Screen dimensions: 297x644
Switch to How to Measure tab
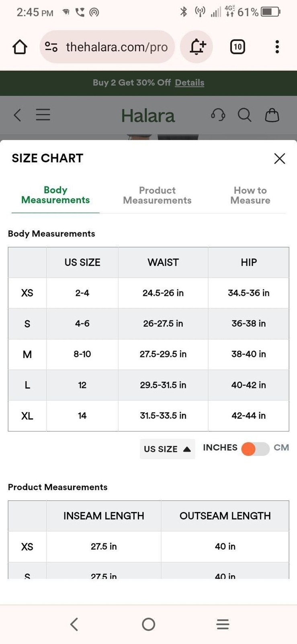(x=250, y=195)
